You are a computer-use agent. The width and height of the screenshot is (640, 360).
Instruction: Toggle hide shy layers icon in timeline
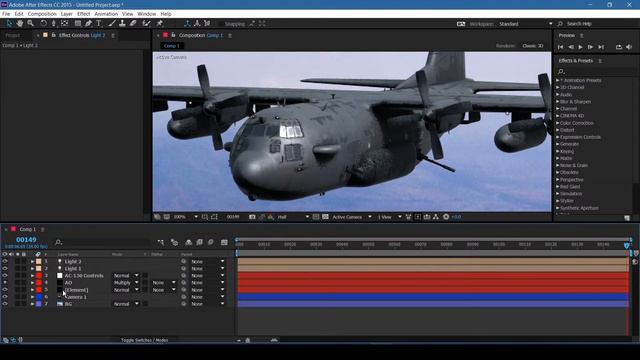pyautogui.click(x=189, y=242)
